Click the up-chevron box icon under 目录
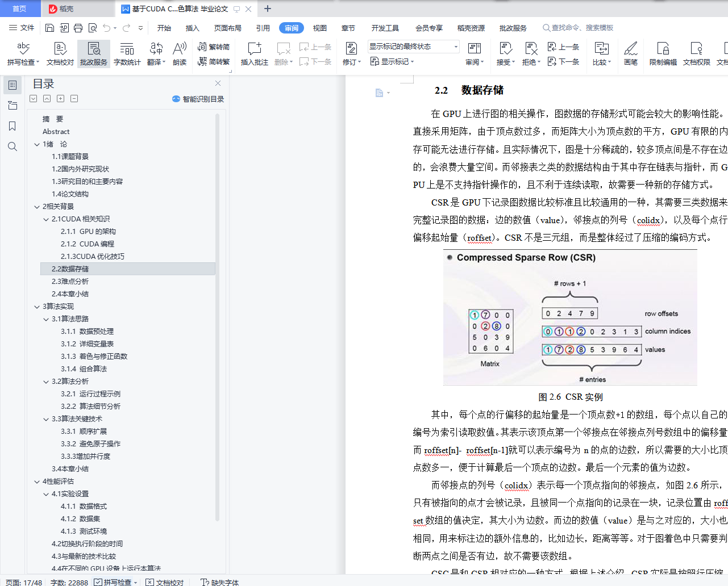The width and height of the screenshot is (728, 586). click(x=47, y=99)
